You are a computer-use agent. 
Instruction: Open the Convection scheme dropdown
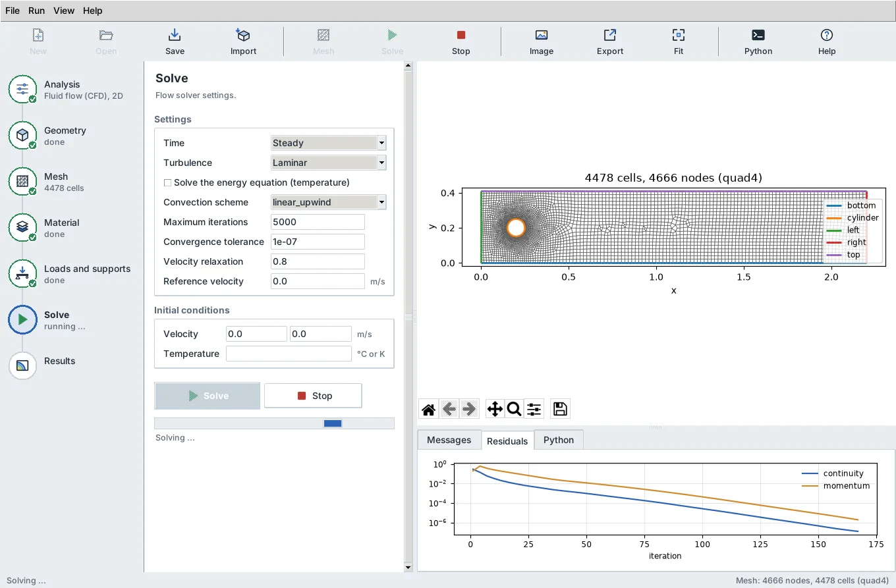[329, 202]
